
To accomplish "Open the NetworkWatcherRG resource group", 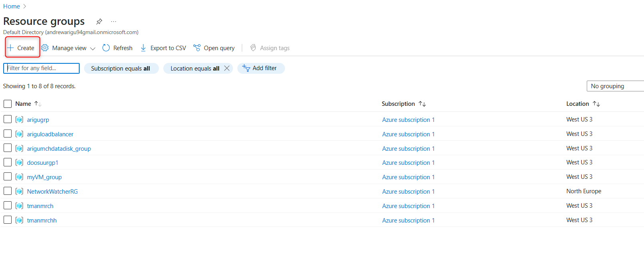I will coord(52,192).
